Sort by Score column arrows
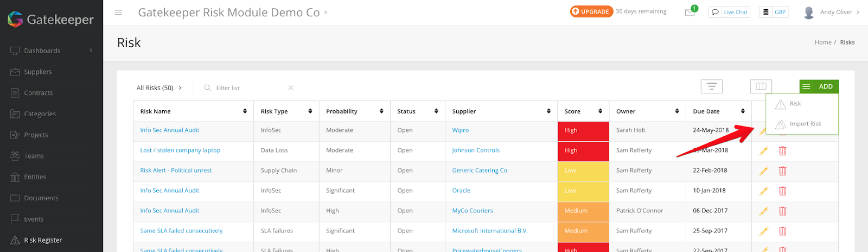The width and height of the screenshot is (868, 252). pos(600,111)
